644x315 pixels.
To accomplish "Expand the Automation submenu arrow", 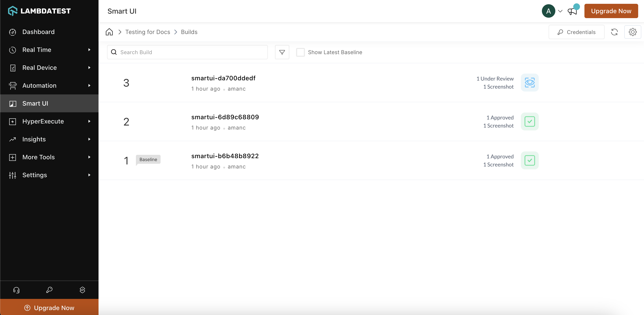I will (x=89, y=86).
